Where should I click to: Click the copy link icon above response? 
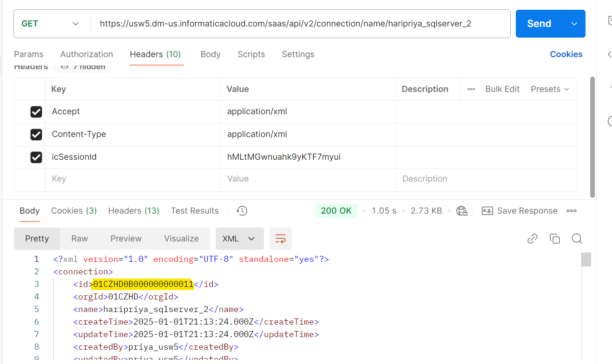(533, 239)
